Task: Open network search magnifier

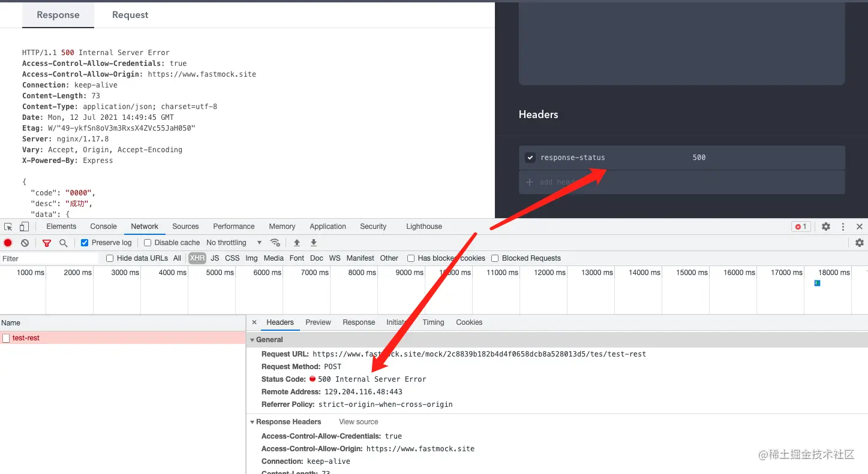Action: (x=63, y=243)
